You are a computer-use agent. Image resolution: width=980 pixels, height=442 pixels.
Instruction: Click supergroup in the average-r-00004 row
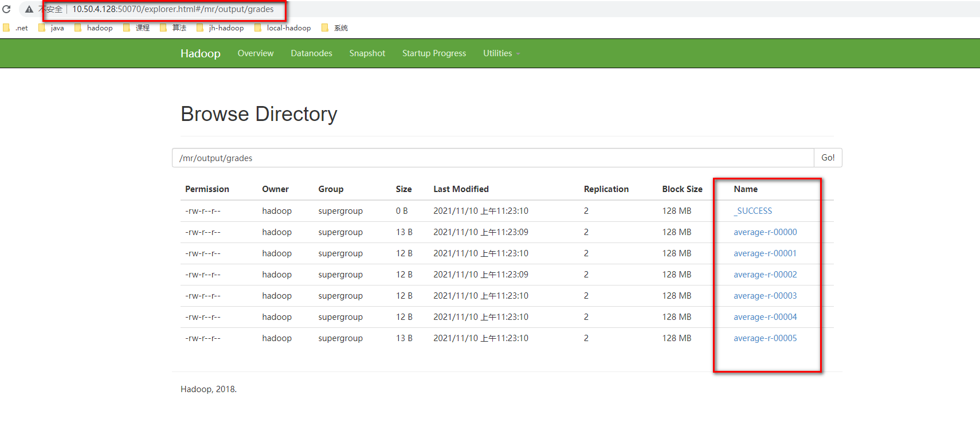[x=340, y=317]
